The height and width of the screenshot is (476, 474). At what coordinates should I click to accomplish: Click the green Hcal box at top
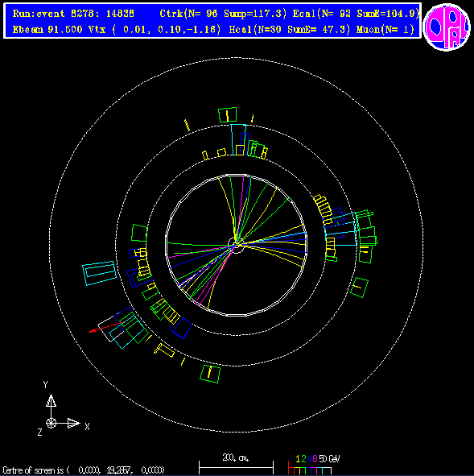[x=228, y=115]
